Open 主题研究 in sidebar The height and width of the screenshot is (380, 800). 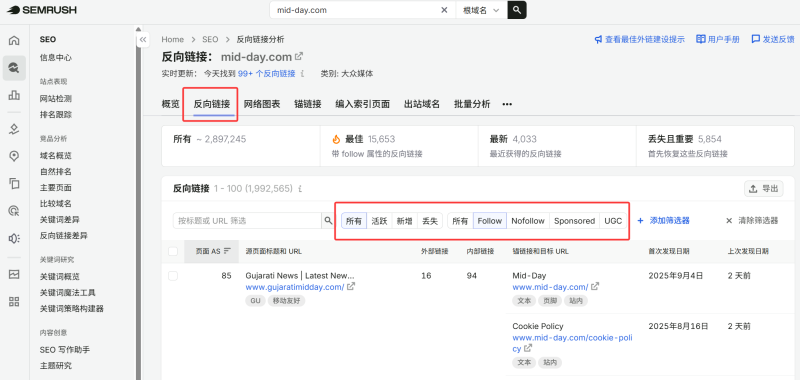pos(56,366)
